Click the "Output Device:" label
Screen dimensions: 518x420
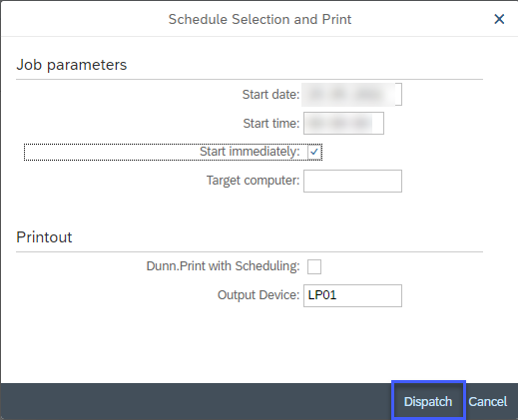pyautogui.click(x=259, y=295)
